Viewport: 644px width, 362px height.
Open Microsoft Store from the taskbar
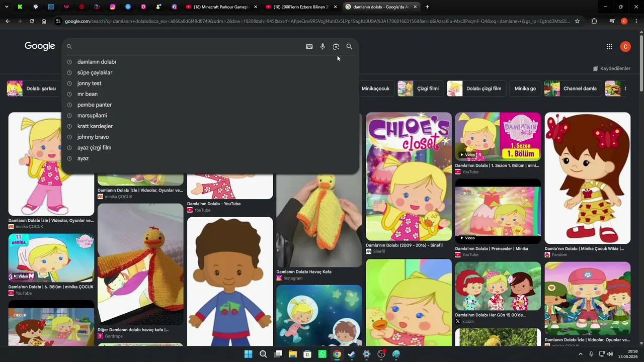pyautogui.click(x=307, y=354)
